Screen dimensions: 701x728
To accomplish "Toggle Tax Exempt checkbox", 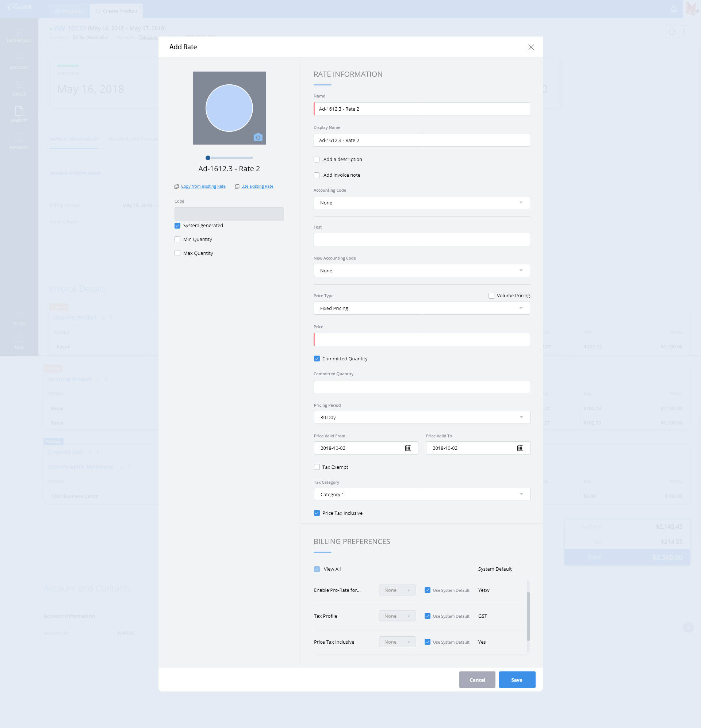I will point(317,467).
